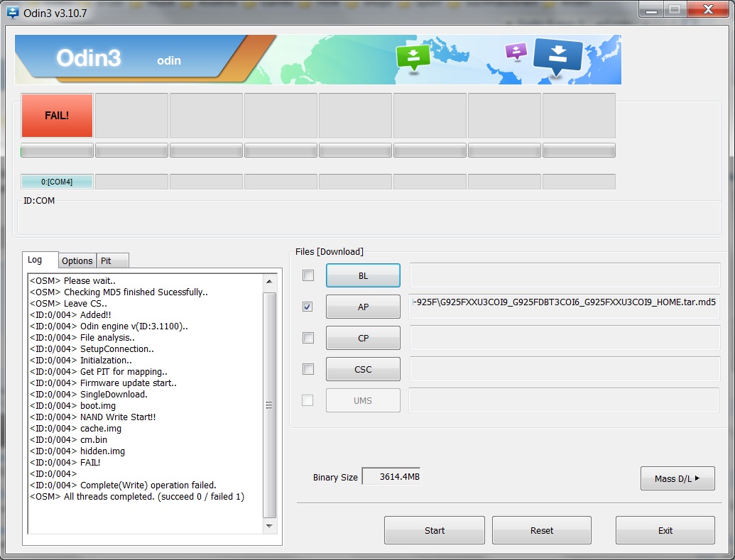Select the 0:[COM4] port box
This screenshot has width=735, height=560.
click(x=57, y=182)
